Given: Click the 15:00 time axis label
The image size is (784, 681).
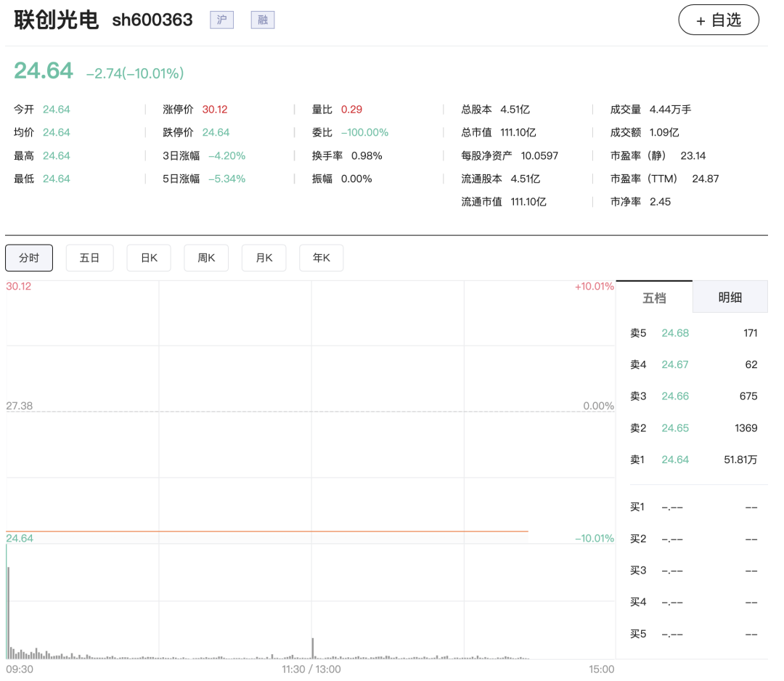Looking at the screenshot, I should [x=602, y=669].
